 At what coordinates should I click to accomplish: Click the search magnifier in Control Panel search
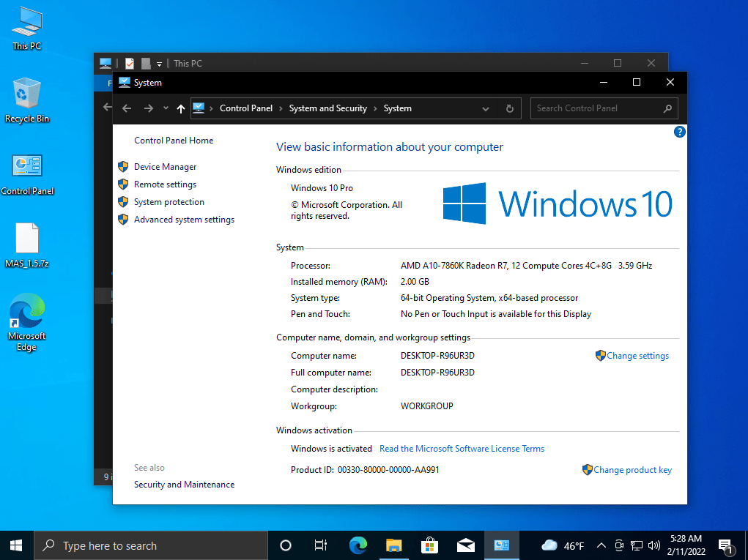(667, 108)
